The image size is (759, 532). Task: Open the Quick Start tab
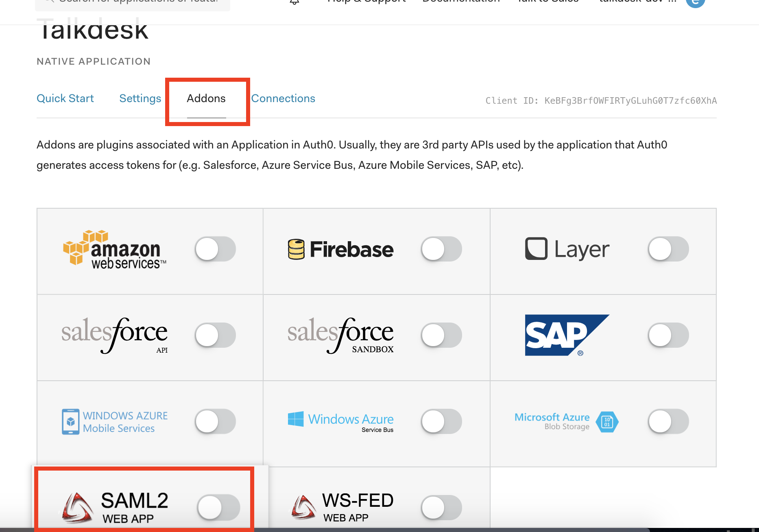[x=65, y=98]
